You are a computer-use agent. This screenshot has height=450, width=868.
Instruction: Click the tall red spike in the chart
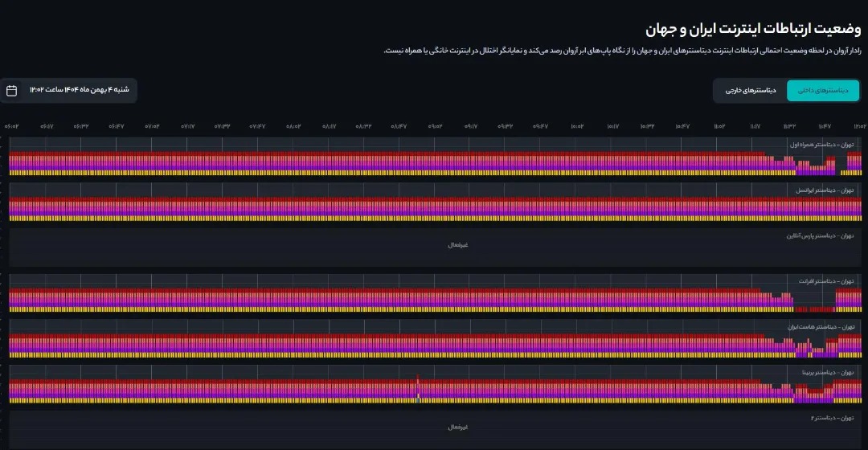[x=418, y=384]
